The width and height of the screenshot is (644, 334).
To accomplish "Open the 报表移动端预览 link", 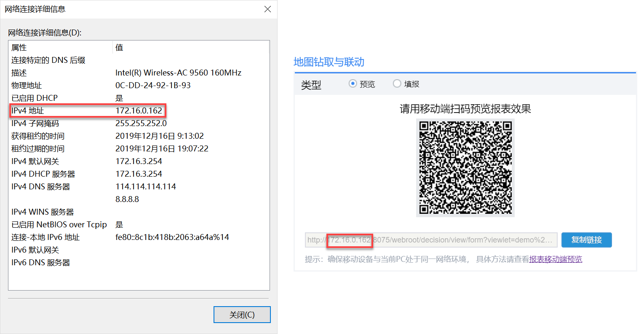I will point(556,259).
